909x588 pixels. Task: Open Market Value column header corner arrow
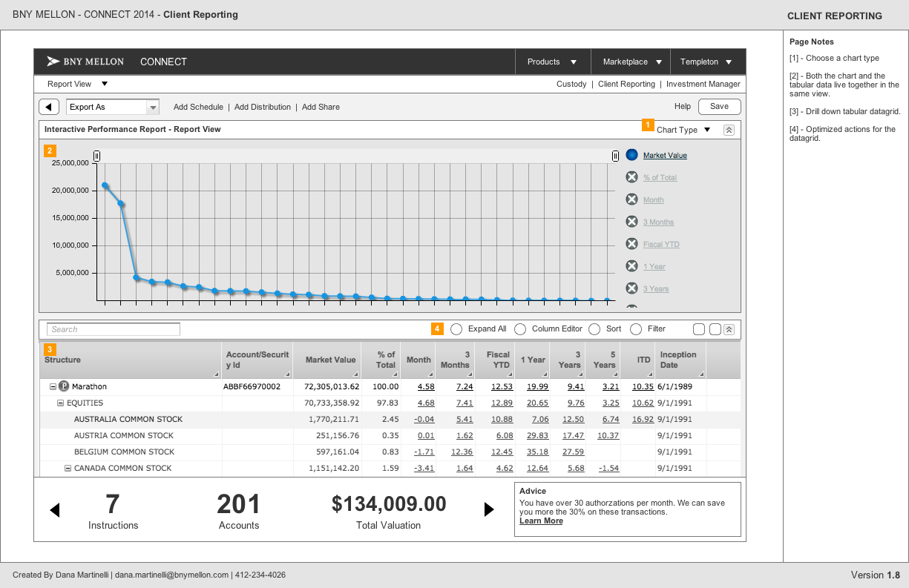356,374
